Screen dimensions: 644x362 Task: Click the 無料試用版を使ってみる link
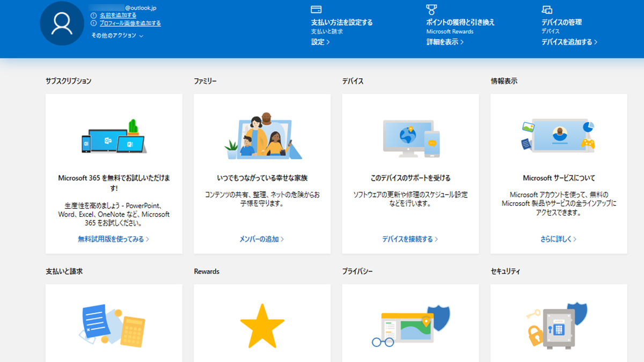click(113, 239)
